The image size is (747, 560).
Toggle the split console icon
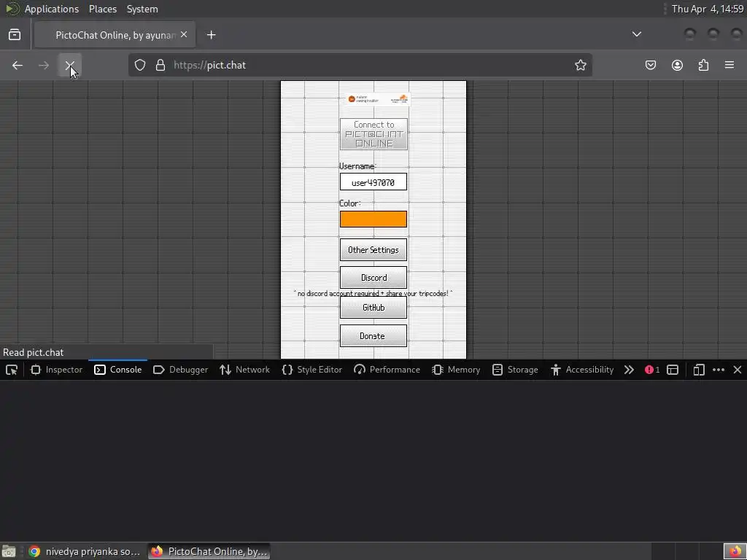click(x=673, y=370)
